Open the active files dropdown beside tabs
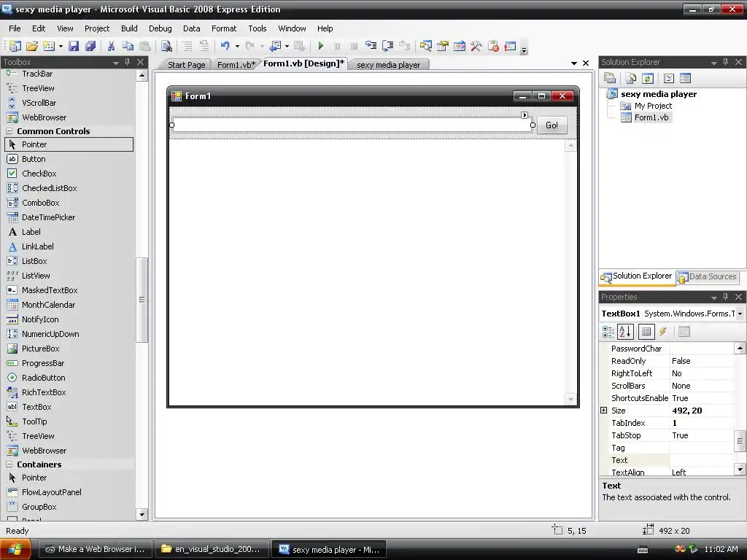This screenshot has height=560, width=747. point(573,63)
